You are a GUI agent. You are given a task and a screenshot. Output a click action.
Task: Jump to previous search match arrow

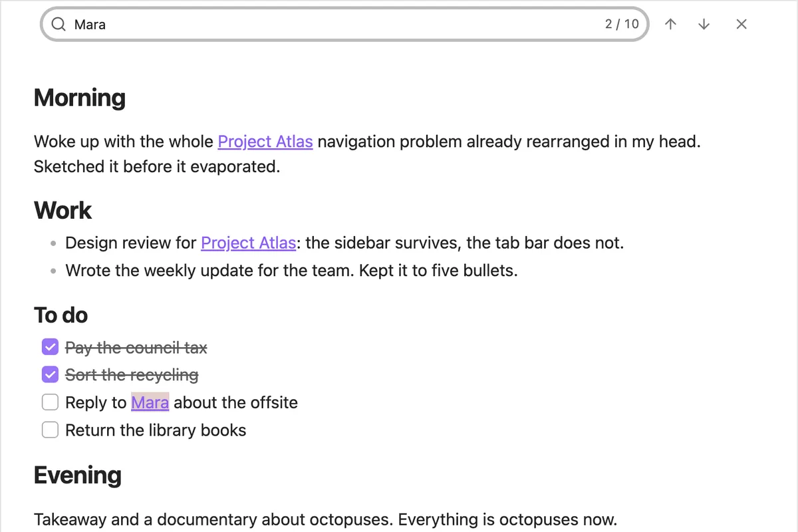[670, 25]
